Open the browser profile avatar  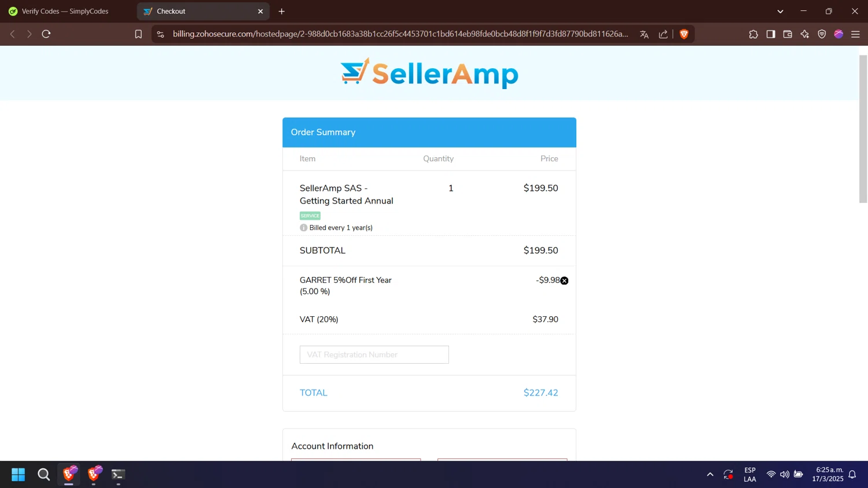point(838,34)
